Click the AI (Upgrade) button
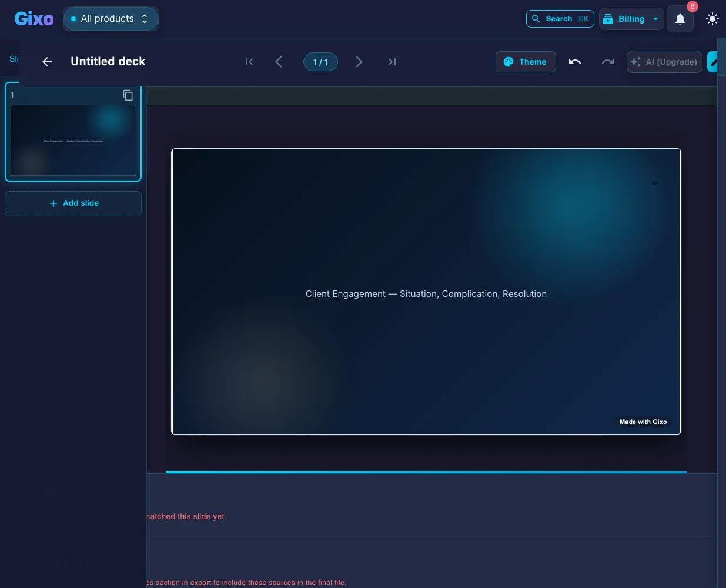 coord(664,62)
